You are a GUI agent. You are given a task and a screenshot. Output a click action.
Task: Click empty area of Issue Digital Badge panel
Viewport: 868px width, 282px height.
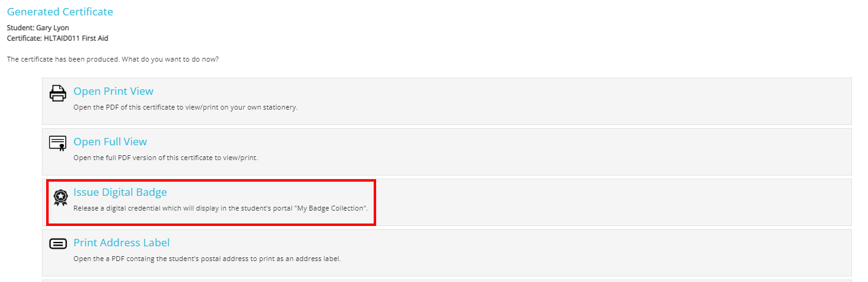pos(616,202)
